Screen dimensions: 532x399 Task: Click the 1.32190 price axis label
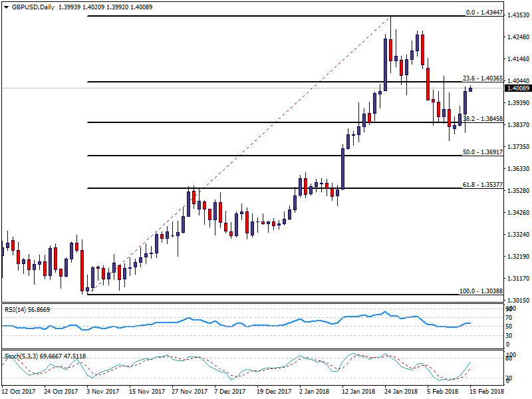point(517,256)
